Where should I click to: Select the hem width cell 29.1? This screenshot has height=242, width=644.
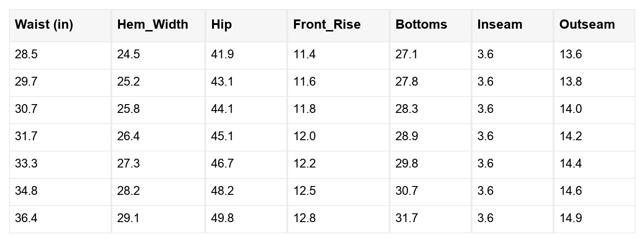point(158,219)
